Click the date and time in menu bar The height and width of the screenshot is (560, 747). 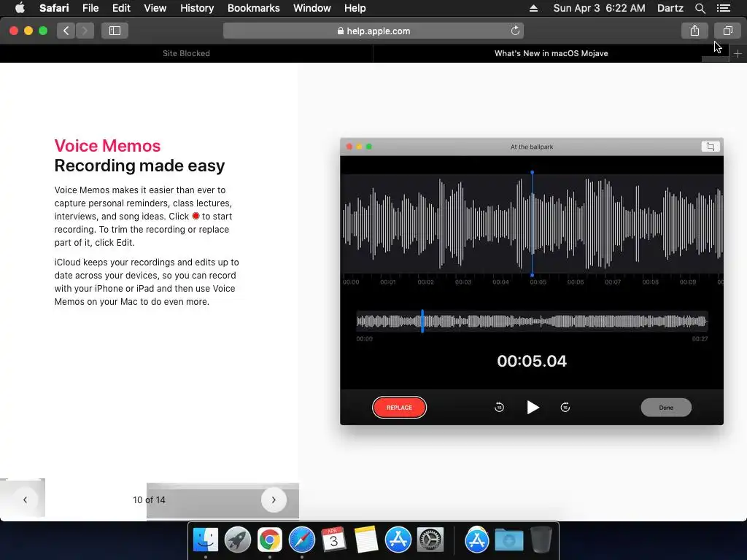599,8
